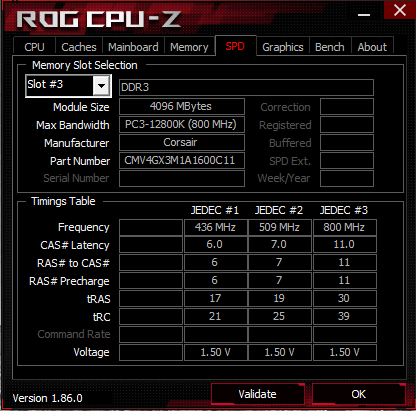Close the ROG CPU-Z window

click(x=399, y=10)
